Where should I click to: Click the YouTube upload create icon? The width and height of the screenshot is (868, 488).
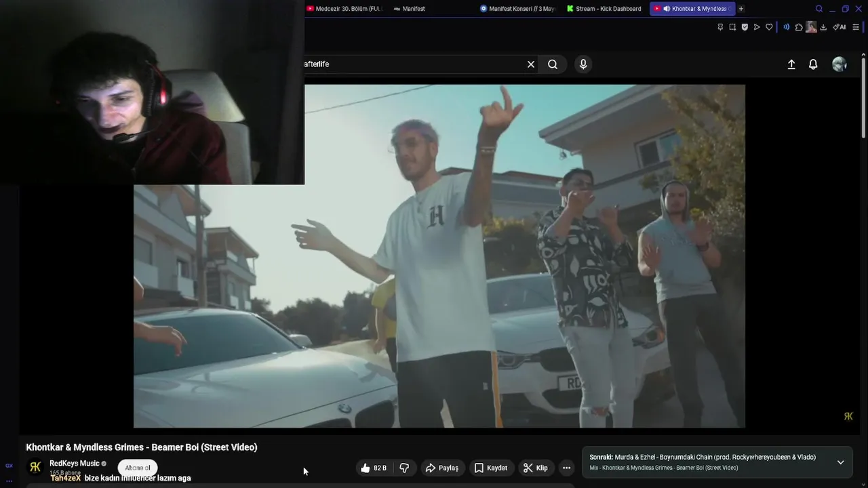coord(791,64)
